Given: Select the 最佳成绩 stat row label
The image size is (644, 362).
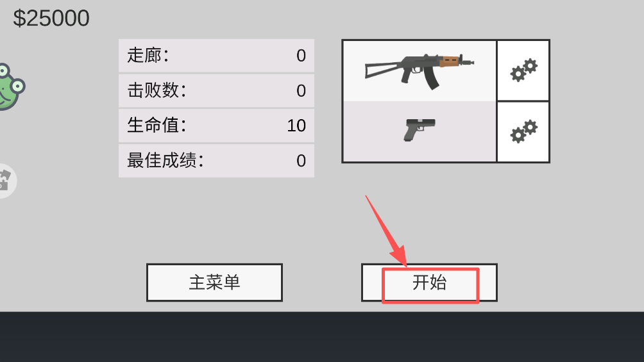Looking at the screenshot, I should (165, 160).
